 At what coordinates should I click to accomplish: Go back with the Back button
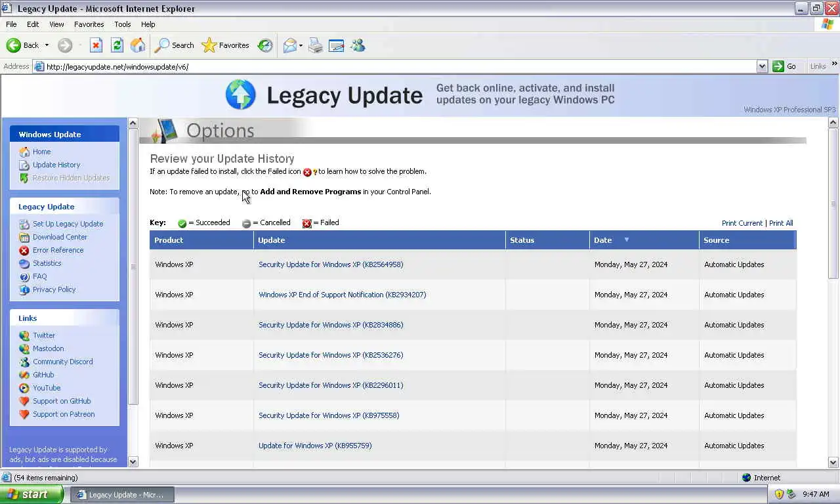[x=22, y=45]
